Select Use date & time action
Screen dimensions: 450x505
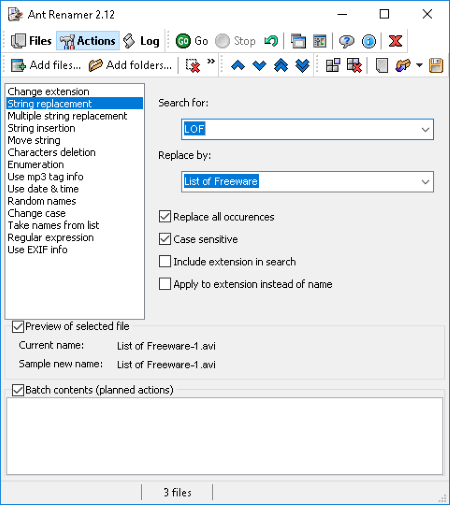point(74,189)
